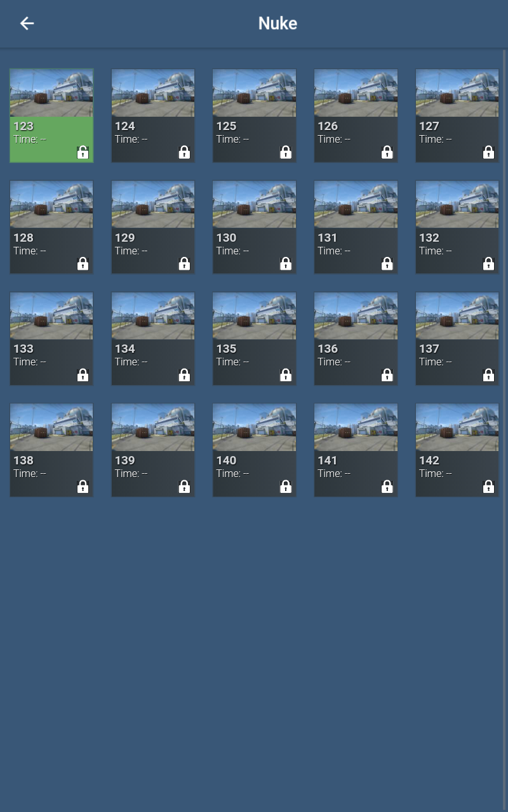508x812 pixels.
Task: Click the number label "130"
Action: pyautogui.click(x=226, y=238)
